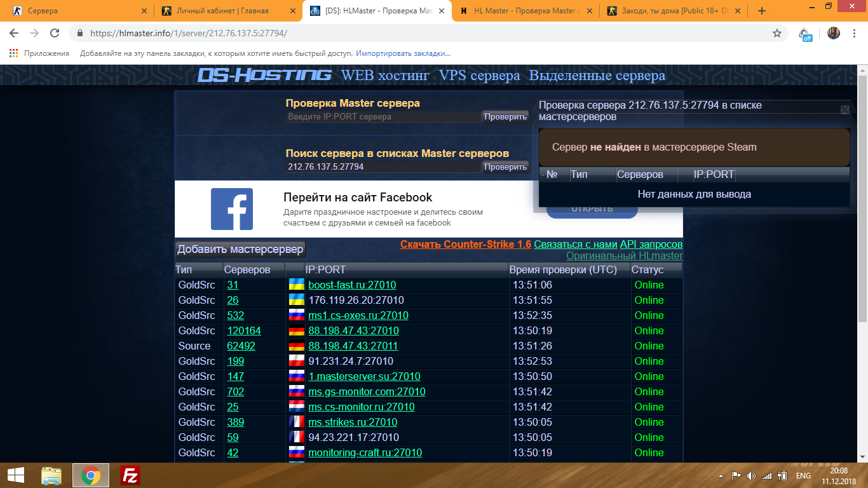Viewport: 868px width, 488px height.
Task: Click the DS-Hosting logo
Action: click(x=264, y=76)
